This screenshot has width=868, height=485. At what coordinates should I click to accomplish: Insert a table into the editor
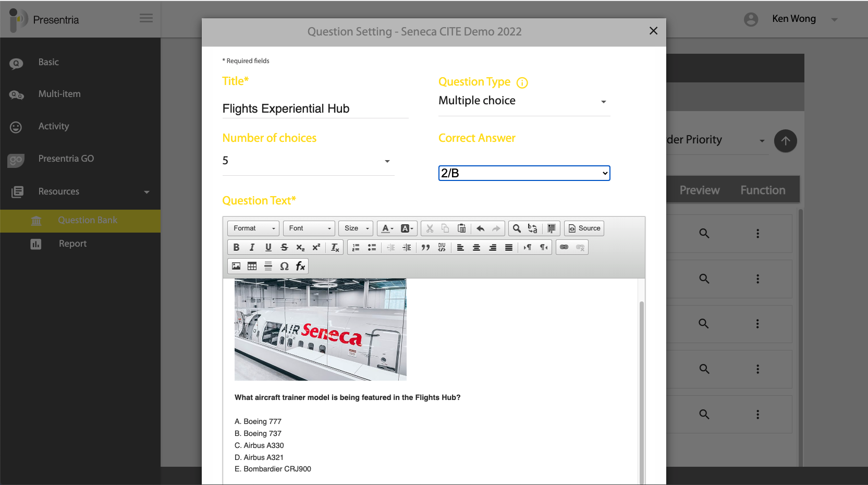[252, 266]
